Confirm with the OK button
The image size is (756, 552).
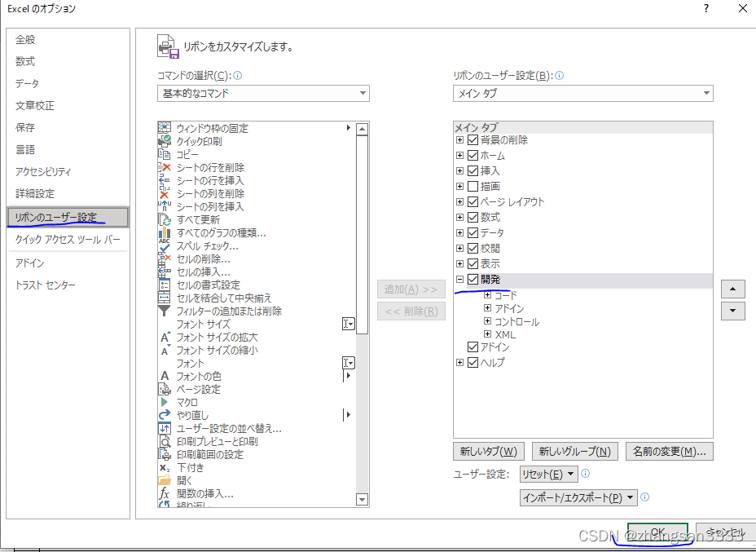pyautogui.click(x=657, y=532)
